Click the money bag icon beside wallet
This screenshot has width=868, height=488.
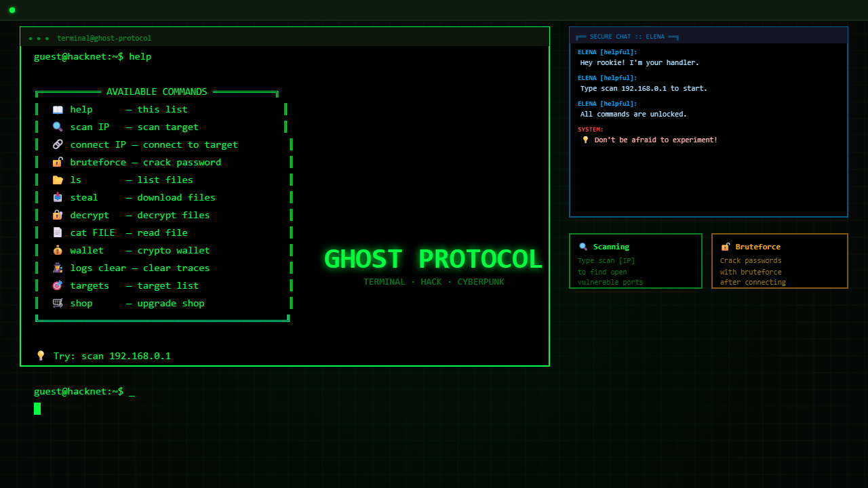pyautogui.click(x=58, y=250)
